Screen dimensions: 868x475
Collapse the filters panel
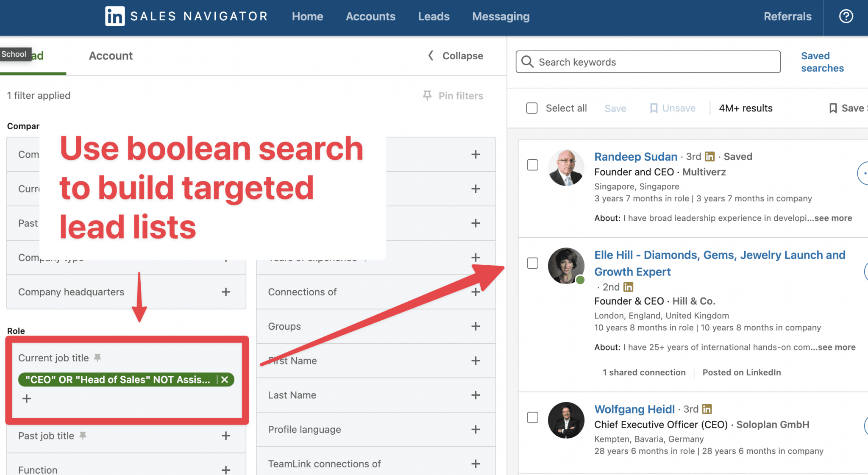pyautogui.click(x=455, y=56)
